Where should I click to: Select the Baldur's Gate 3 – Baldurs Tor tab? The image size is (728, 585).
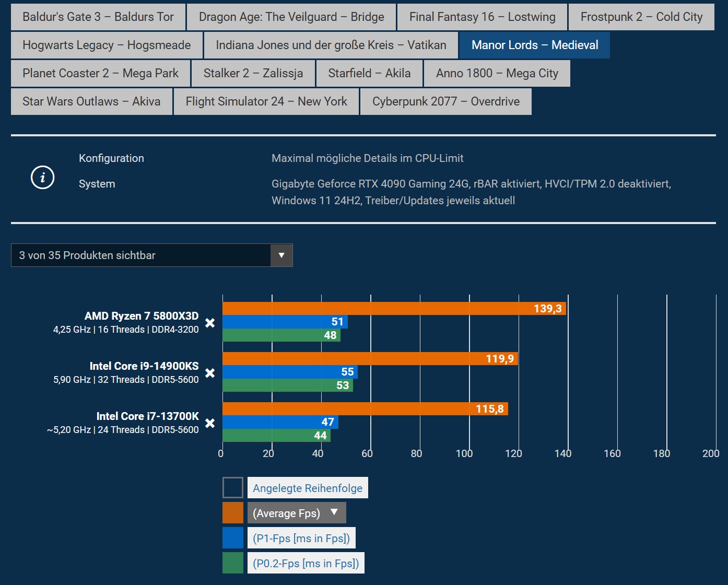[98, 17]
